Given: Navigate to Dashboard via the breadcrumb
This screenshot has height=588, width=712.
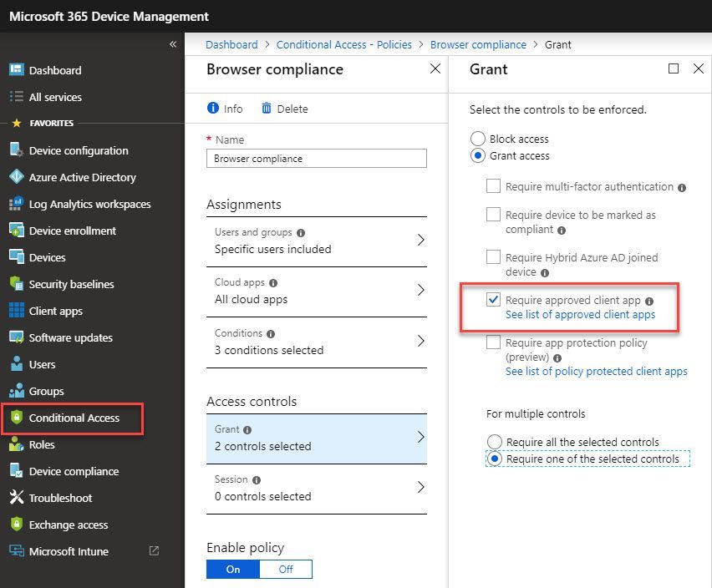Looking at the screenshot, I should click(x=231, y=44).
